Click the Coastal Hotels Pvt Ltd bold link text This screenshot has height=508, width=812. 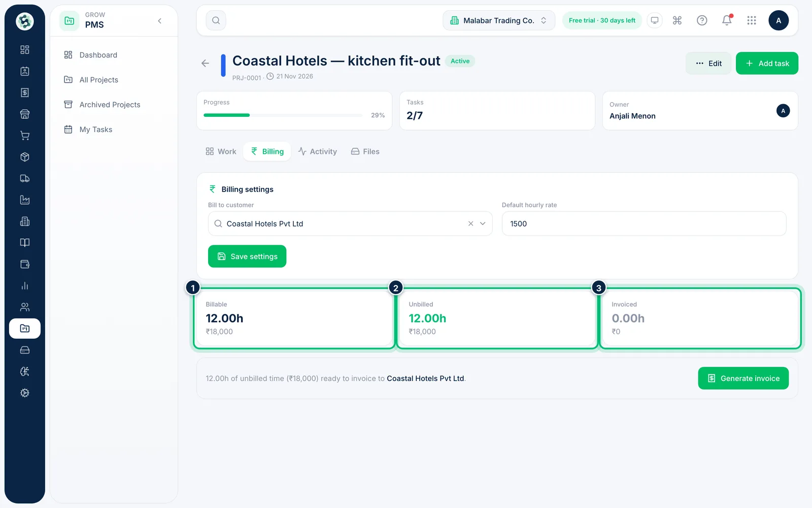(x=425, y=378)
